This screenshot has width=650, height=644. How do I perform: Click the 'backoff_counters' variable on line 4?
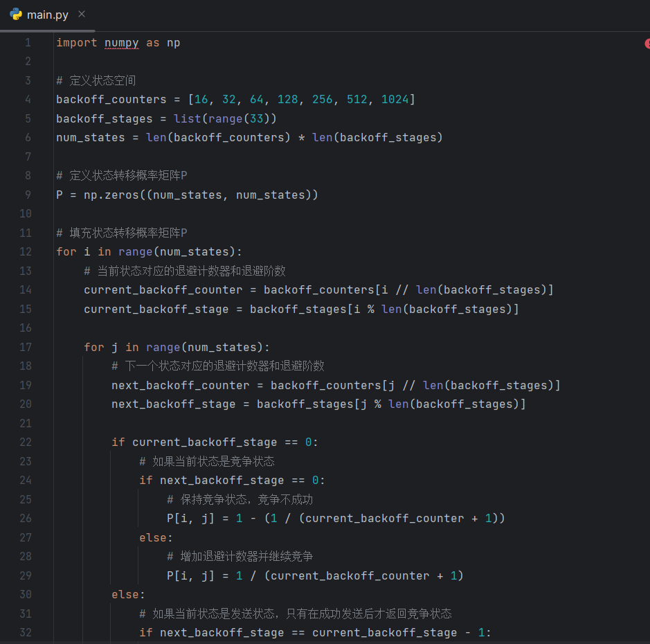pyautogui.click(x=111, y=100)
